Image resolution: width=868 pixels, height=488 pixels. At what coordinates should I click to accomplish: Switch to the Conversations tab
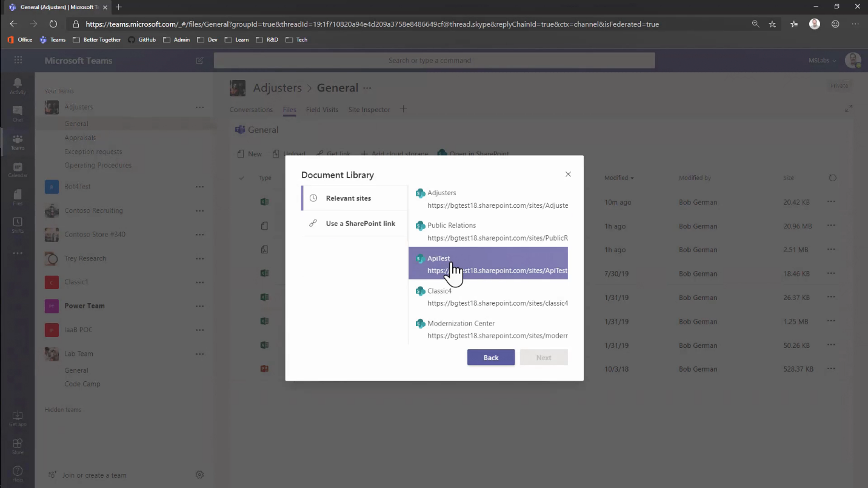[251, 110]
